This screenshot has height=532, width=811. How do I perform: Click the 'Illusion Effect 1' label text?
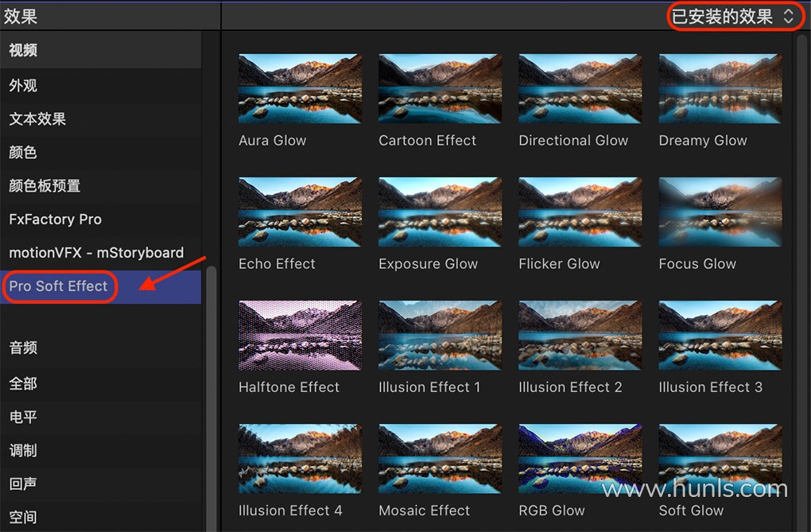pyautogui.click(x=429, y=387)
